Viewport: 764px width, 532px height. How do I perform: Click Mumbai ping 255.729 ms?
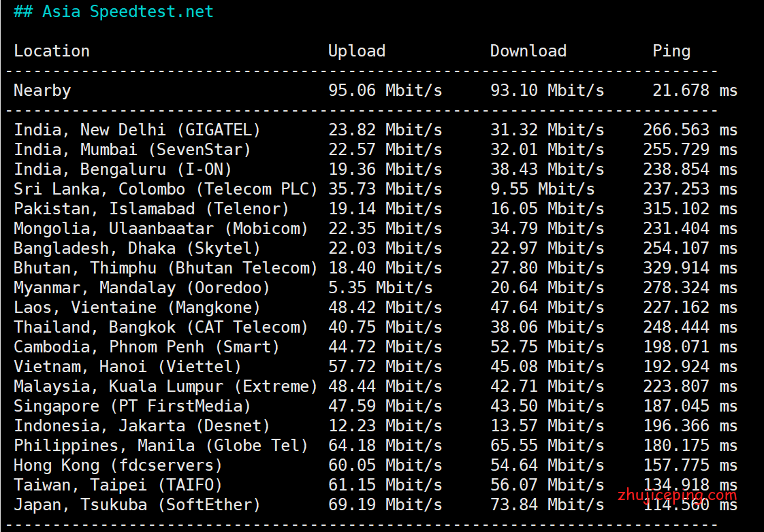coord(690,150)
